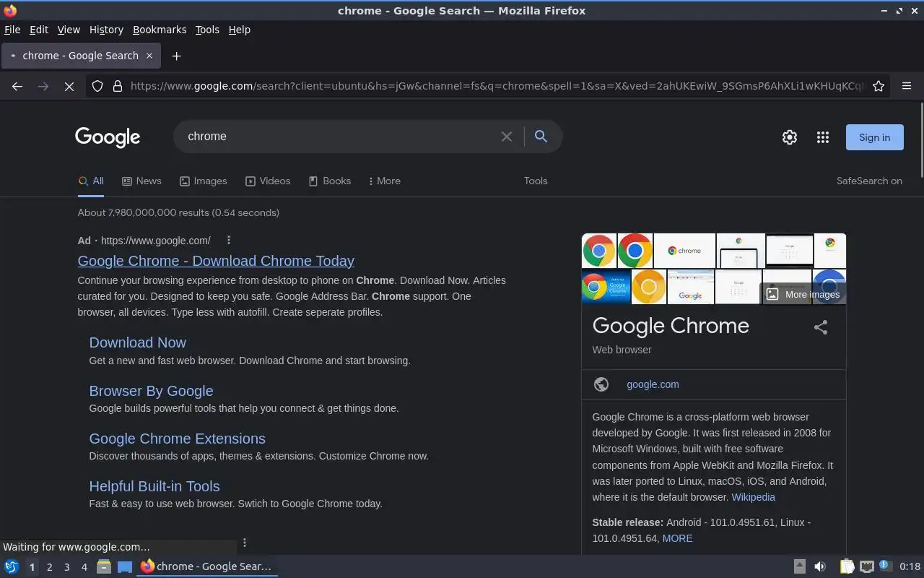Open the yellow Chrome Canary logo thumbnail
Screen dimensions: 924x578
[648, 287]
